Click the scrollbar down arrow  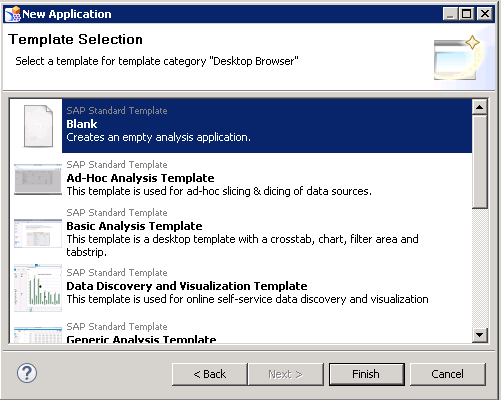tap(480, 335)
